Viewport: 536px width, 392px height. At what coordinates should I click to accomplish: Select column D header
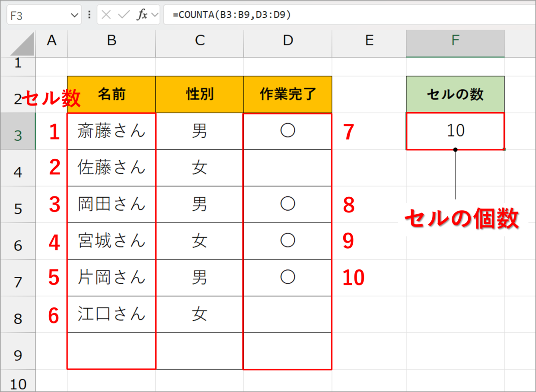288,41
